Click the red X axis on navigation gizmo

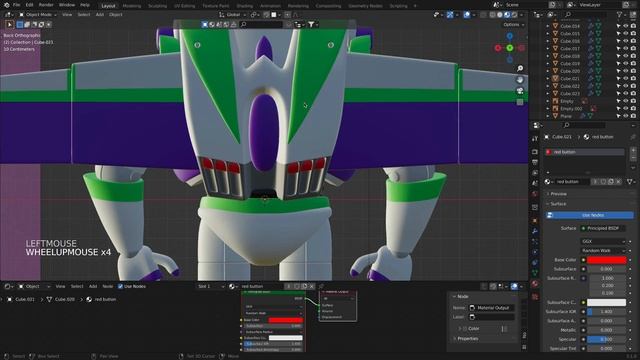coord(498,48)
